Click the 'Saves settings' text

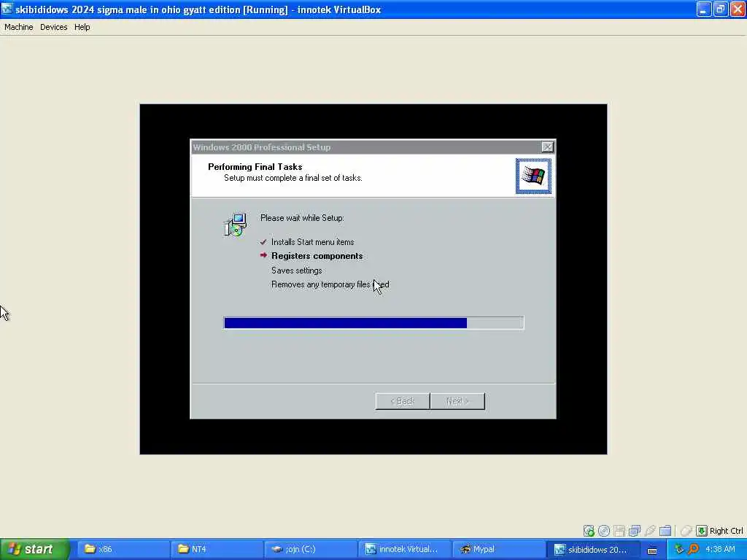coord(297,271)
